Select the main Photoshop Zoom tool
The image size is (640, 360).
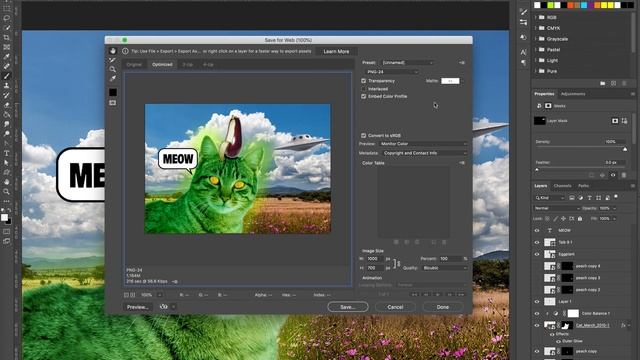point(7,191)
